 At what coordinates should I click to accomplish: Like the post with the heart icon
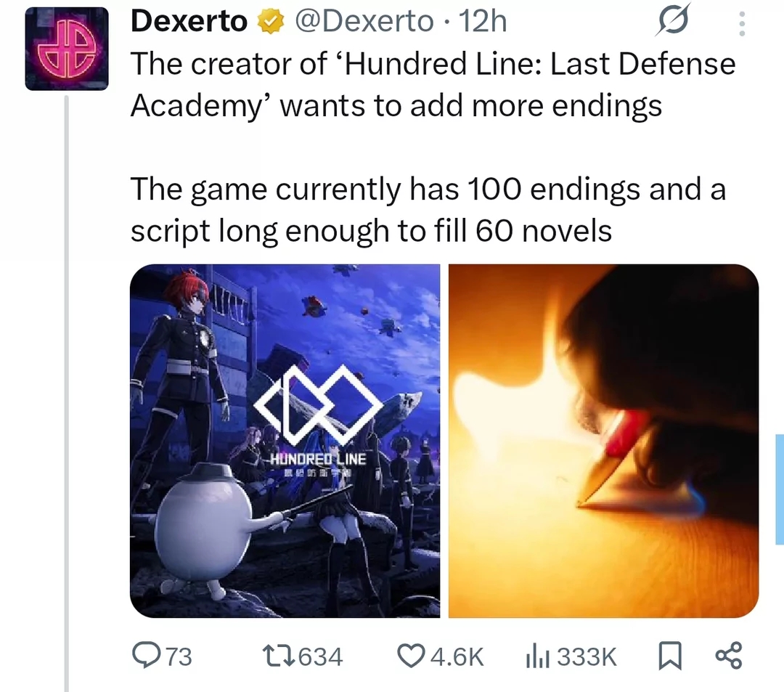click(x=410, y=656)
